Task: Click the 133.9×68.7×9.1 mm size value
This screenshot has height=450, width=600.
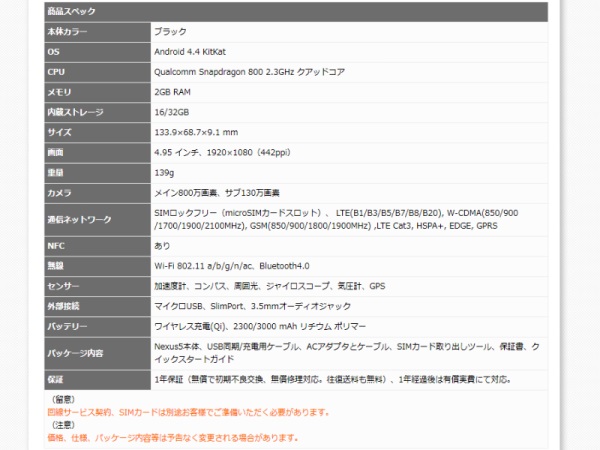Action: tap(196, 132)
